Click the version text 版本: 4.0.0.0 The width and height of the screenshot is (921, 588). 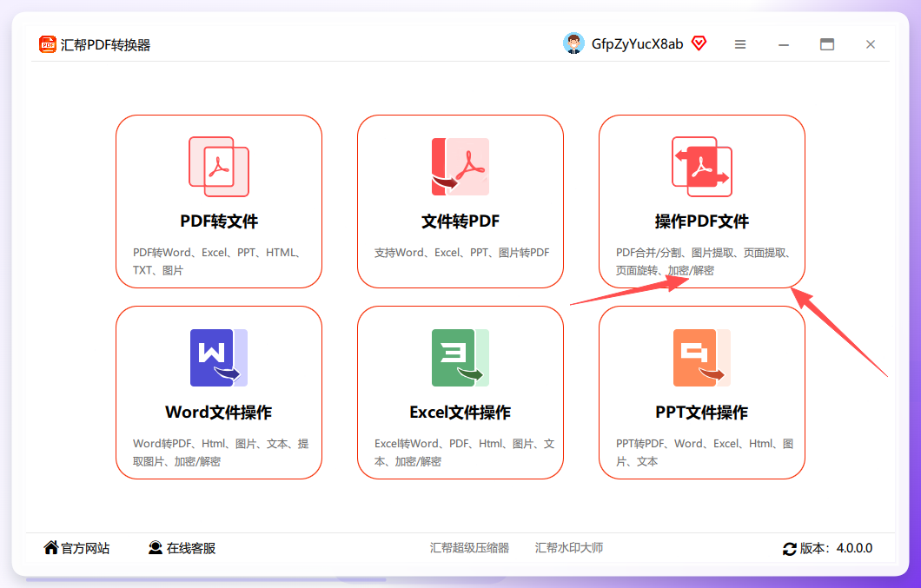click(x=837, y=548)
